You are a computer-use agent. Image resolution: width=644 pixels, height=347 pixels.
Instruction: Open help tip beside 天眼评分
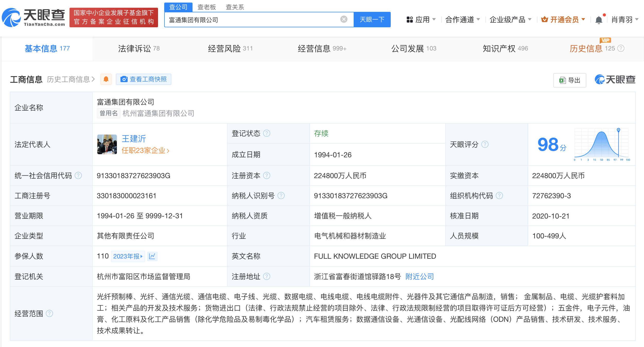coord(485,144)
